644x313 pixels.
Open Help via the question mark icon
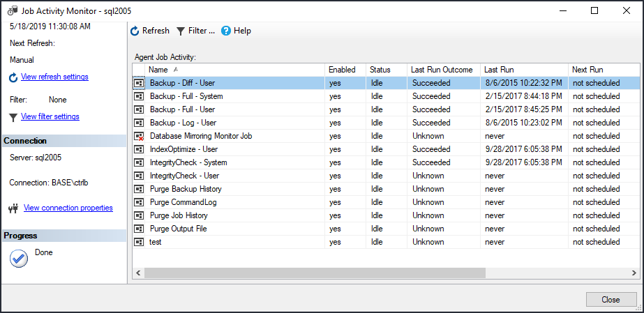point(226,31)
